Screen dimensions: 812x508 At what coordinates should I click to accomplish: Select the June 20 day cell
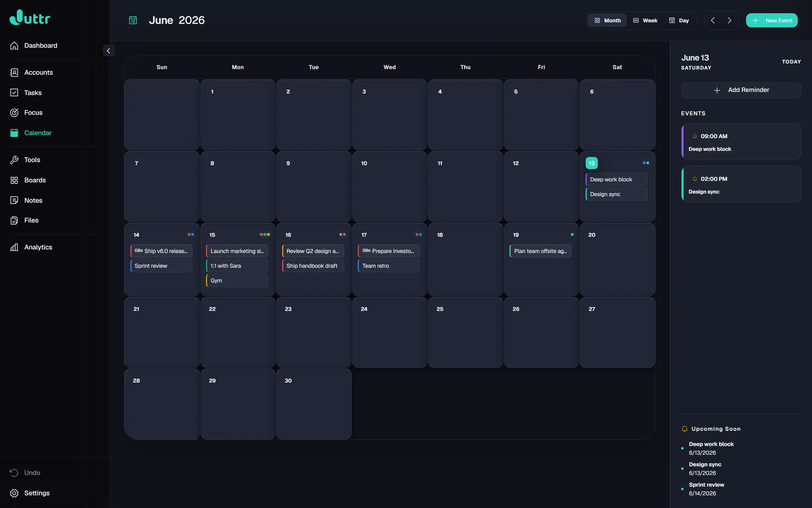[x=617, y=259]
